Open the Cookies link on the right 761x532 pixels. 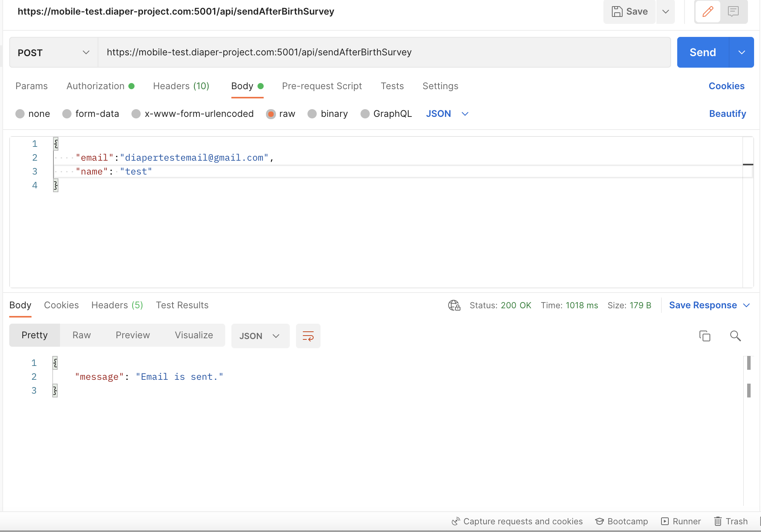[726, 86]
